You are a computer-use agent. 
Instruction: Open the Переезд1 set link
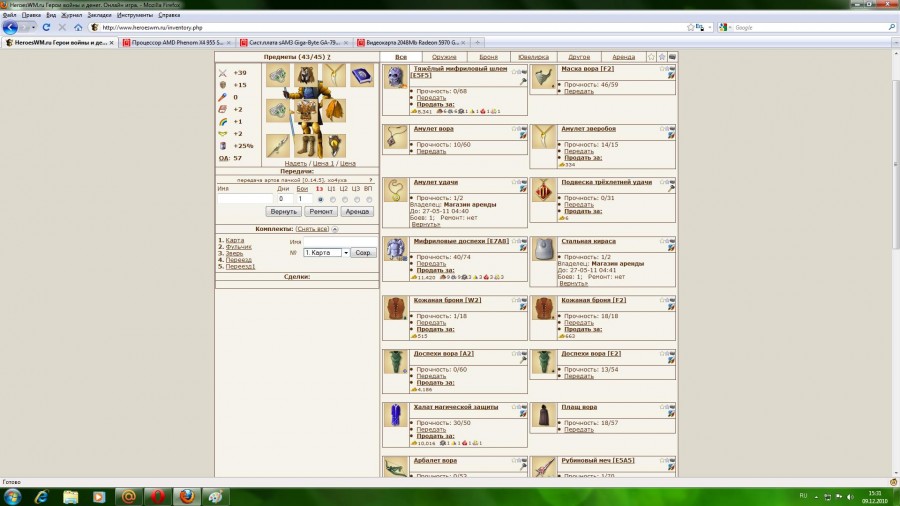click(x=240, y=267)
